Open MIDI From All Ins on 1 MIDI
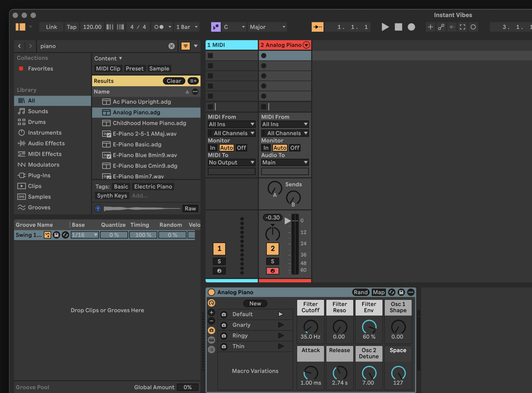The height and width of the screenshot is (393, 532). 232,124
